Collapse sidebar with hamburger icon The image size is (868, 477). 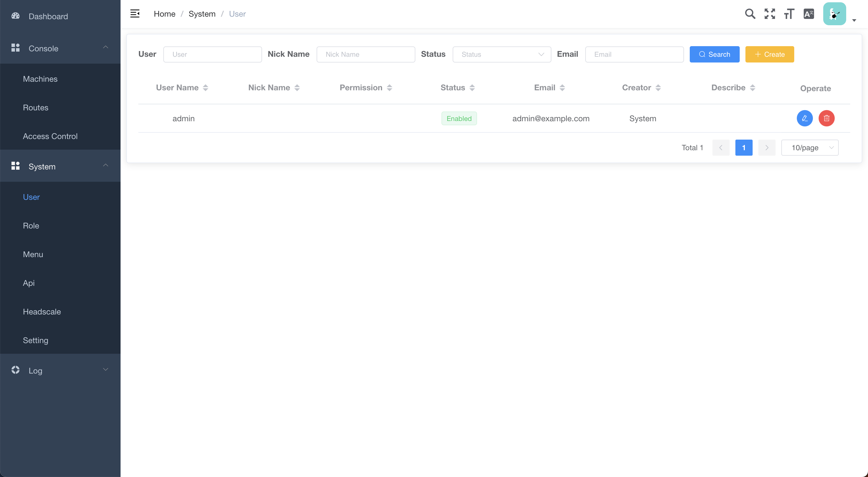click(135, 14)
